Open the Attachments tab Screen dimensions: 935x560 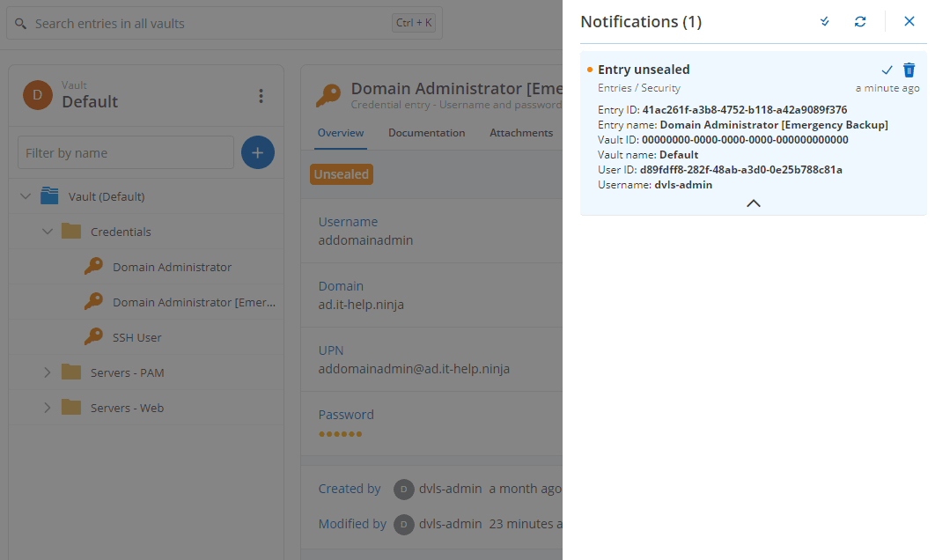point(521,133)
